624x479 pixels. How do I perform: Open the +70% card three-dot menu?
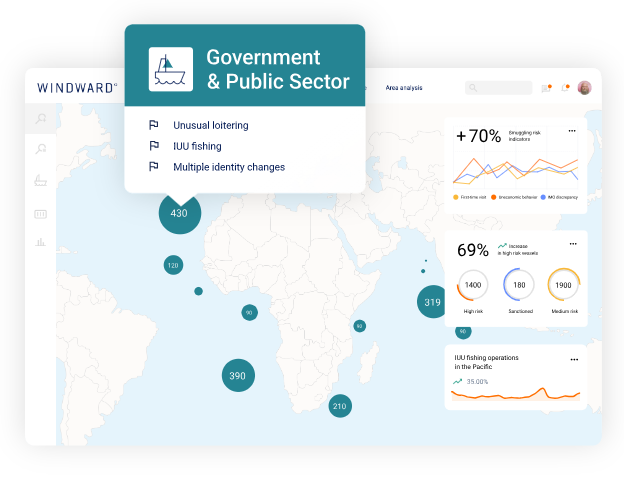(572, 131)
